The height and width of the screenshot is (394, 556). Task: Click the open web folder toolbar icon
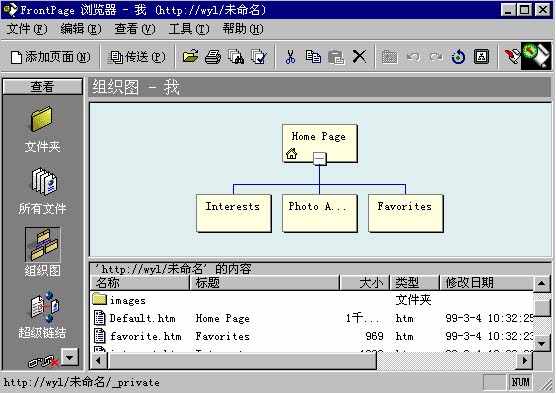coord(190,56)
